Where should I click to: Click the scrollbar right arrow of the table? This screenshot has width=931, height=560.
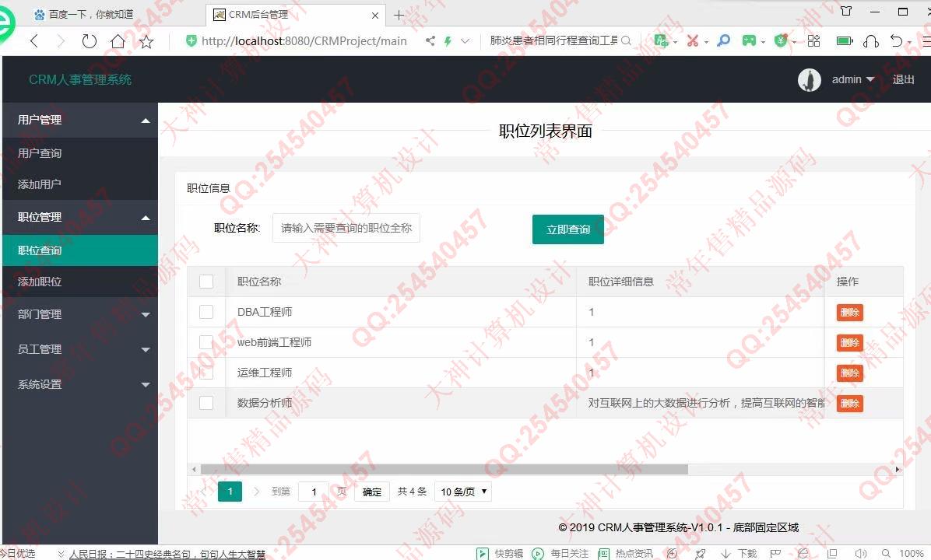click(x=898, y=469)
